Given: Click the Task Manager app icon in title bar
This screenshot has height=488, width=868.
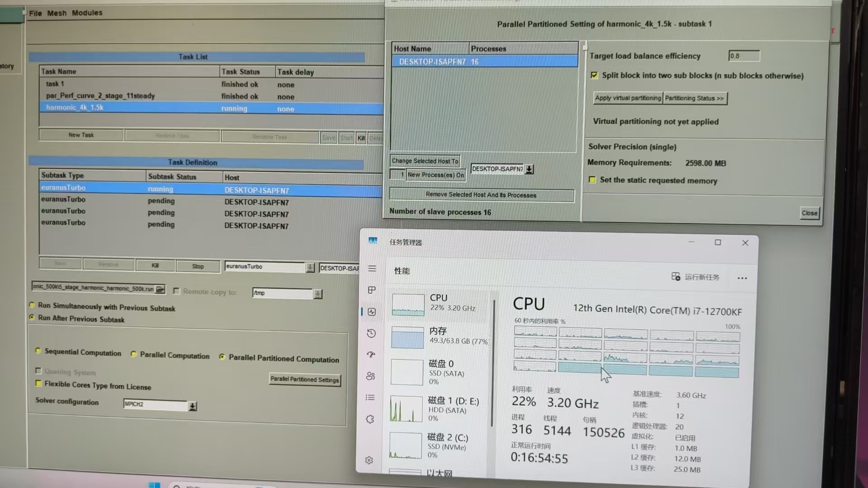Looking at the screenshot, I should pyautogui.click(x=373, y=241).
